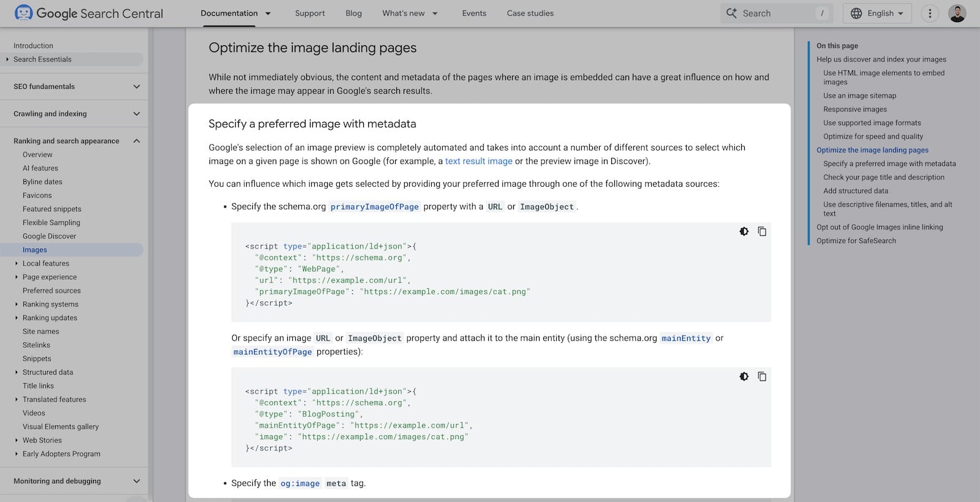Open the three-dot more options menu
The image size is (980, 502).
930,13
